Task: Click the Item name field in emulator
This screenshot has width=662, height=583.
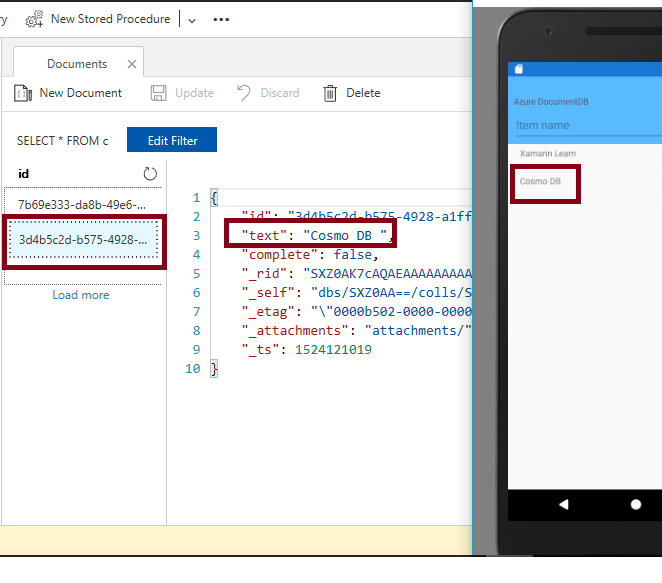Action: (x=589, y=125)
